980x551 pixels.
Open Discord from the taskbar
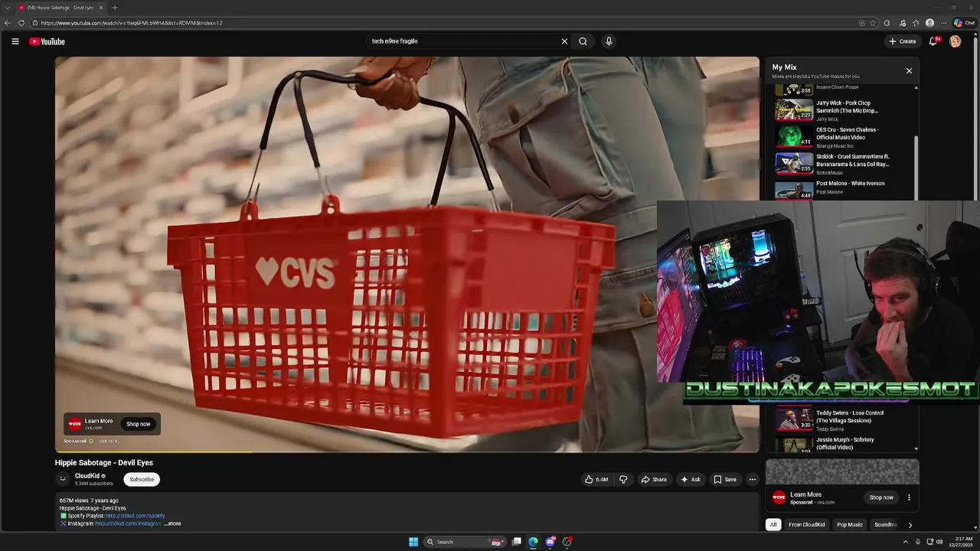pos(550,542)
